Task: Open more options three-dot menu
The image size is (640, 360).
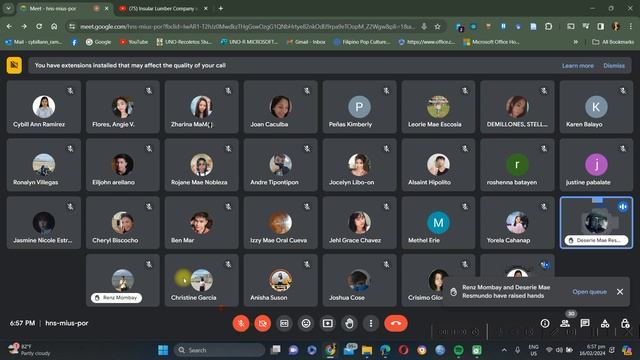Action: point(371,323)
